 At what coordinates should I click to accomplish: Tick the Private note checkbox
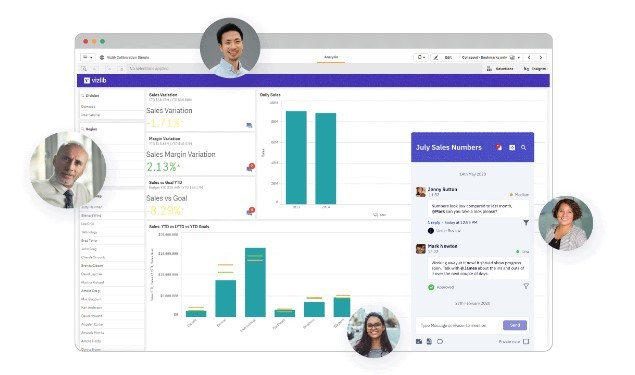(x=526, y=341)
